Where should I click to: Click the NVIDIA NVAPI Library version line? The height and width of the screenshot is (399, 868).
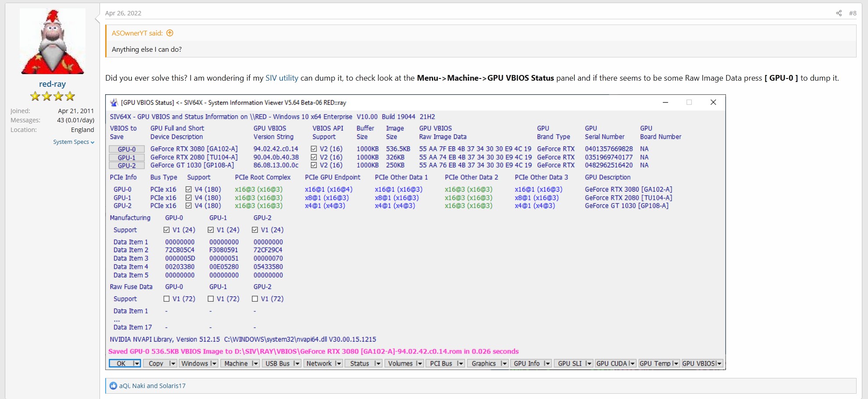pyautogui.click(x=243, y=339)
